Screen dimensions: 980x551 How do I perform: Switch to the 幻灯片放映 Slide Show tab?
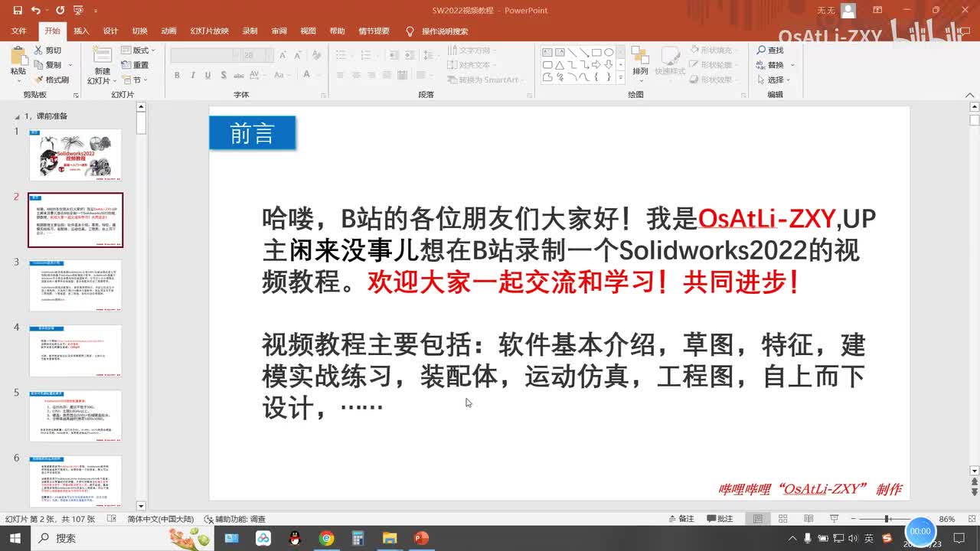coord(210,31)
